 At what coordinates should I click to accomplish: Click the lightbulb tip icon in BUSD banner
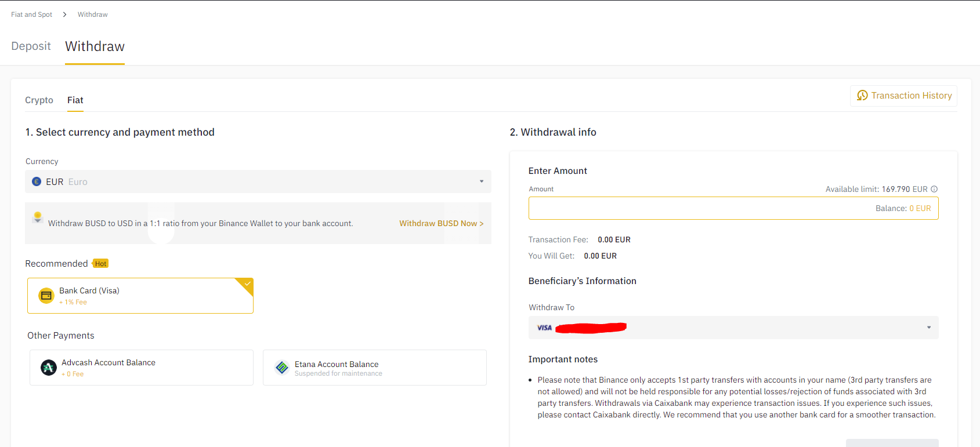click(x=38, y=217)
